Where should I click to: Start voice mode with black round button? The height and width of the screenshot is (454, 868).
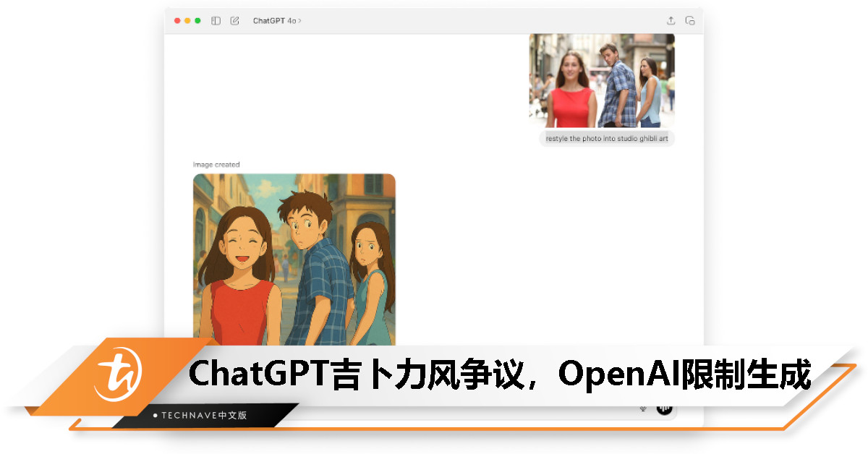click(664, 409)
